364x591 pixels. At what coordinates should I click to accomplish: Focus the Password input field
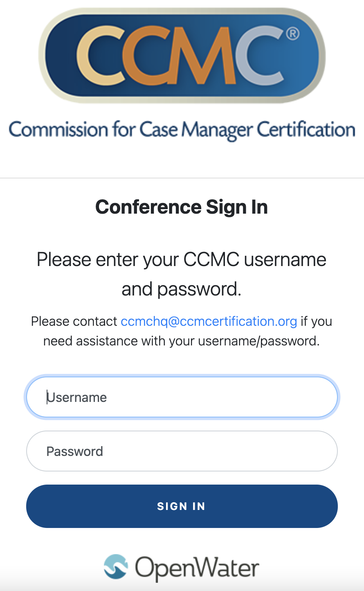182,451
